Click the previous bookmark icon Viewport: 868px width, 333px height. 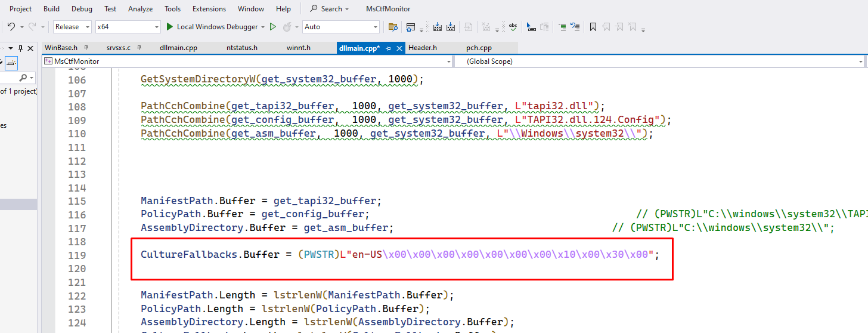[x=606, y=27]
